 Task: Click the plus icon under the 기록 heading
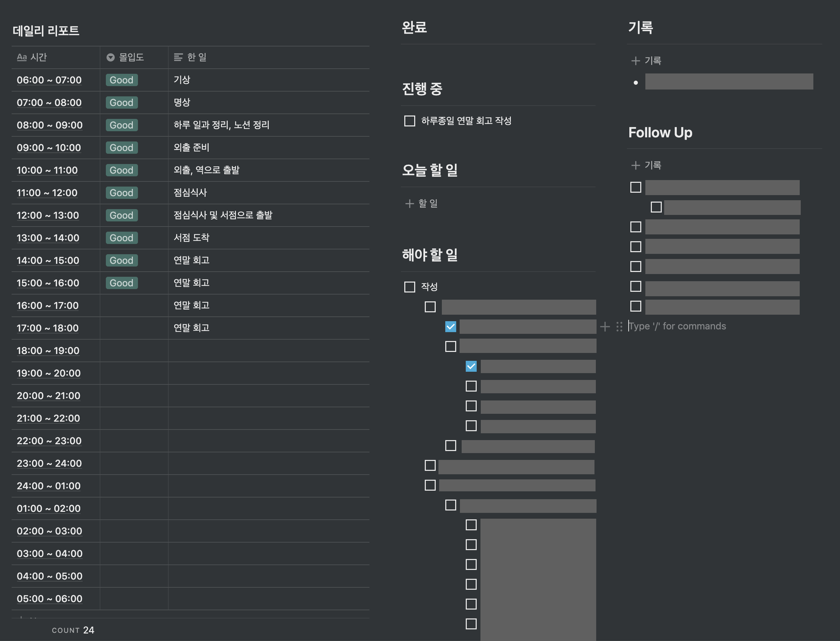coord(635,61)
